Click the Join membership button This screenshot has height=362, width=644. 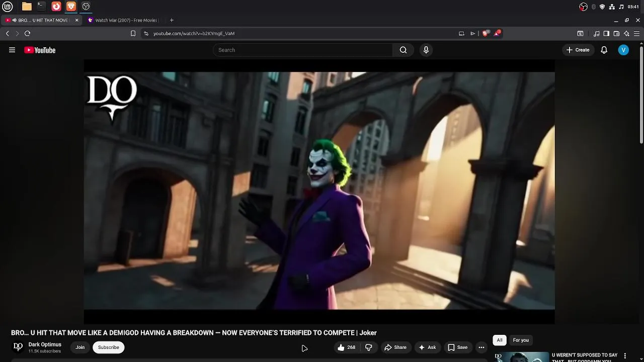[80, 347]
